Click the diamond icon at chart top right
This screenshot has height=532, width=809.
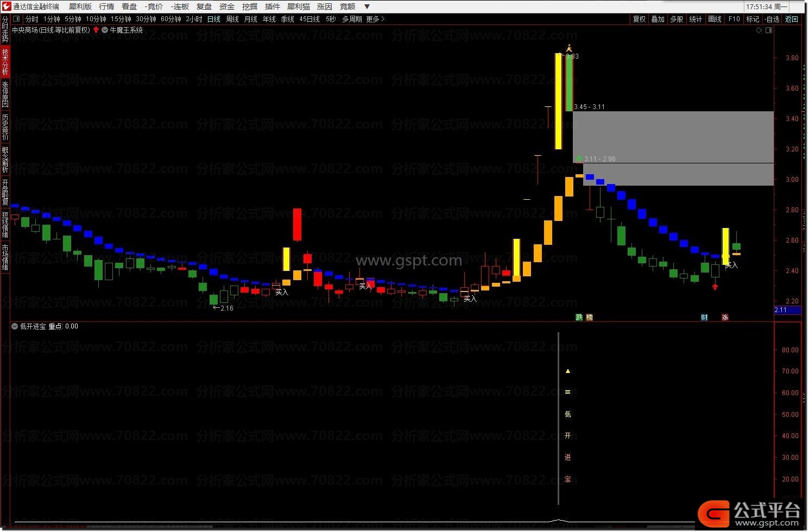click(x=759, y=30)
